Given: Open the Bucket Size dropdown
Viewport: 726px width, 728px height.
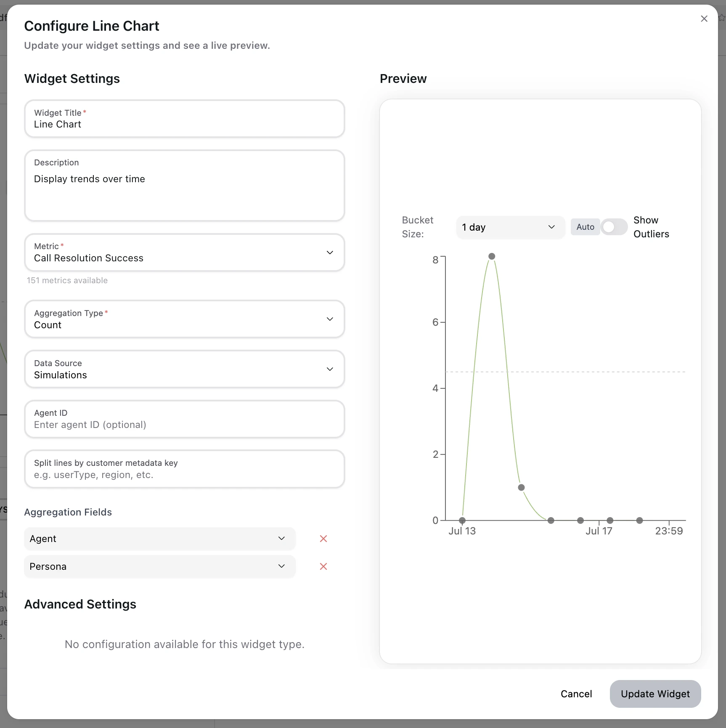Looking at the screenshot, I should [x=510, y=227].
